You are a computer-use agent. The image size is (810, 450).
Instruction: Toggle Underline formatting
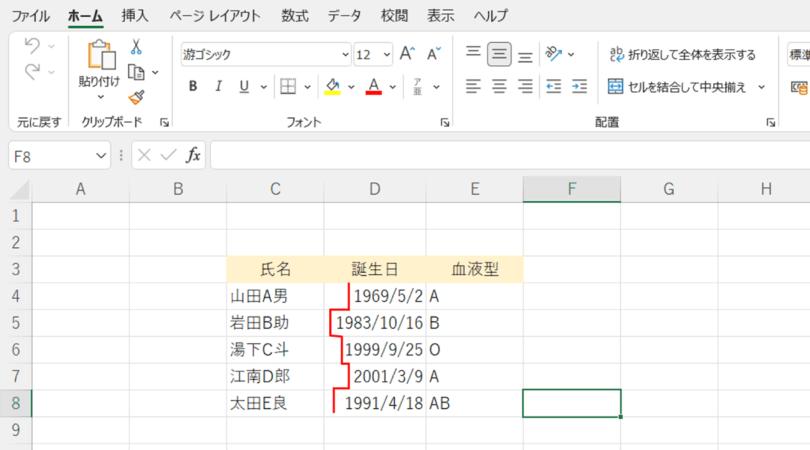[x=244, y=86]
